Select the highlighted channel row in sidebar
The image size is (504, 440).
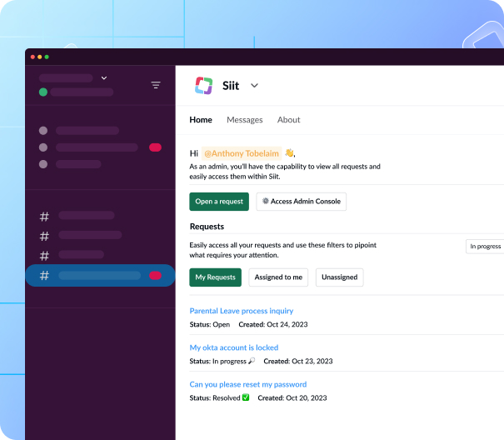pyautogui.click(x=100, y=276)
